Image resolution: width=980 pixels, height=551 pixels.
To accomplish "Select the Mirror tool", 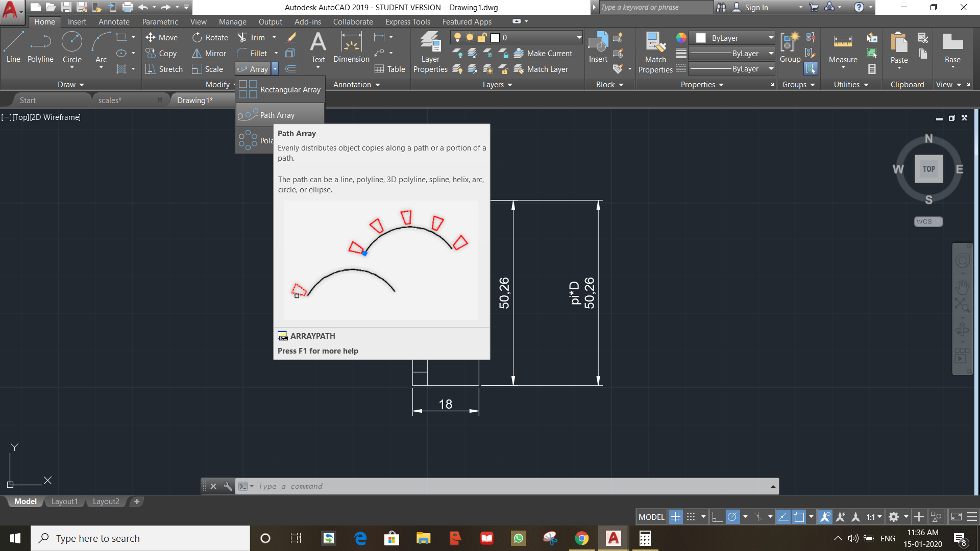I will point(209,53).
